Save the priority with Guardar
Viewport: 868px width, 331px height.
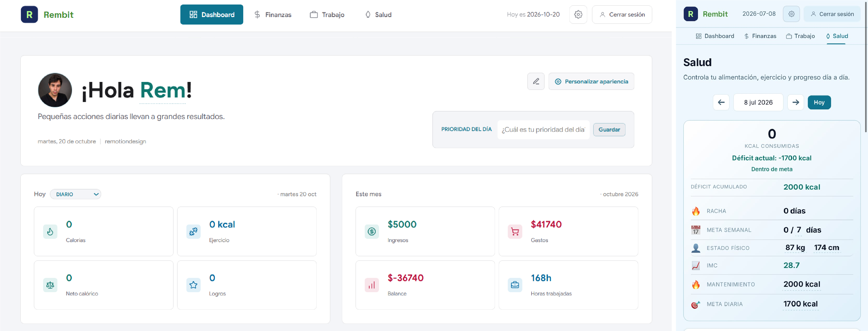[x=609, y=130]
